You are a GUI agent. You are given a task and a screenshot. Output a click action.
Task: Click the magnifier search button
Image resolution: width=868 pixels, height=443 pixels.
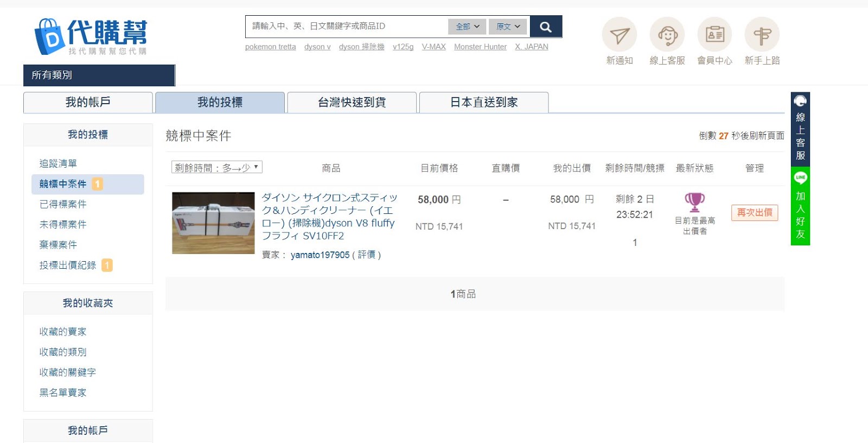click(546, 27)
